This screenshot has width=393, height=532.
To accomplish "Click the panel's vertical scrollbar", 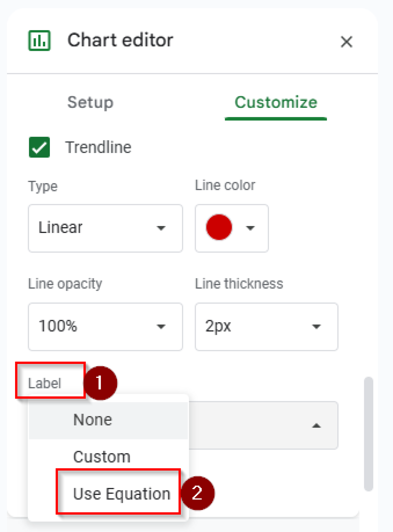I will tap(368, 434).
